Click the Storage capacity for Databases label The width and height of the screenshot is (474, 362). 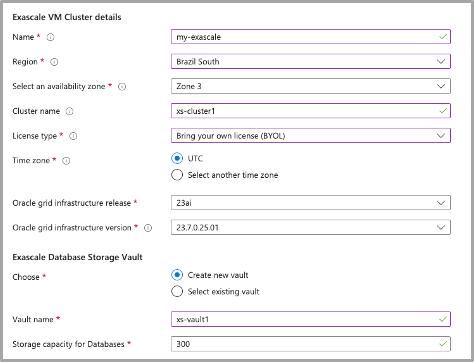coord(68,344)
